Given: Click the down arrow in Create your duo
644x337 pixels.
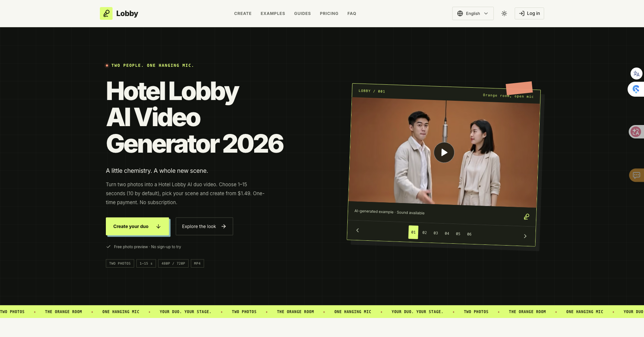Looking at the screenshot, I should 158,227.
